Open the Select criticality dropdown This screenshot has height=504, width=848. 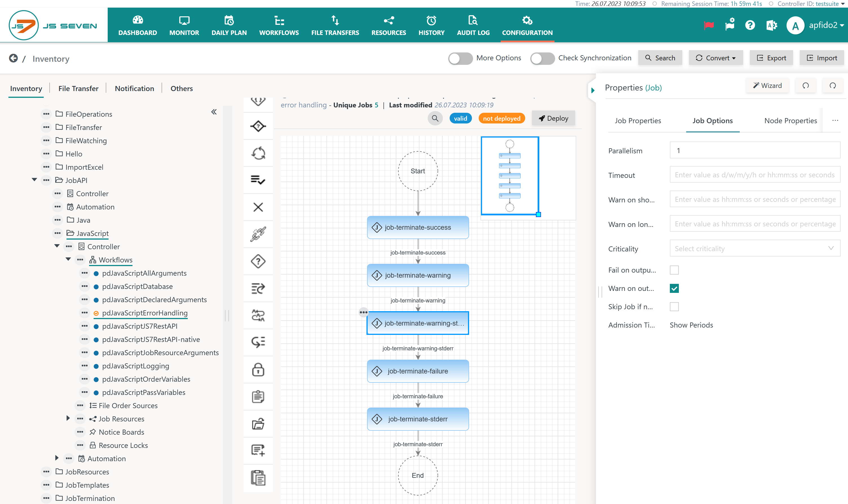click(x=755, y=248)
